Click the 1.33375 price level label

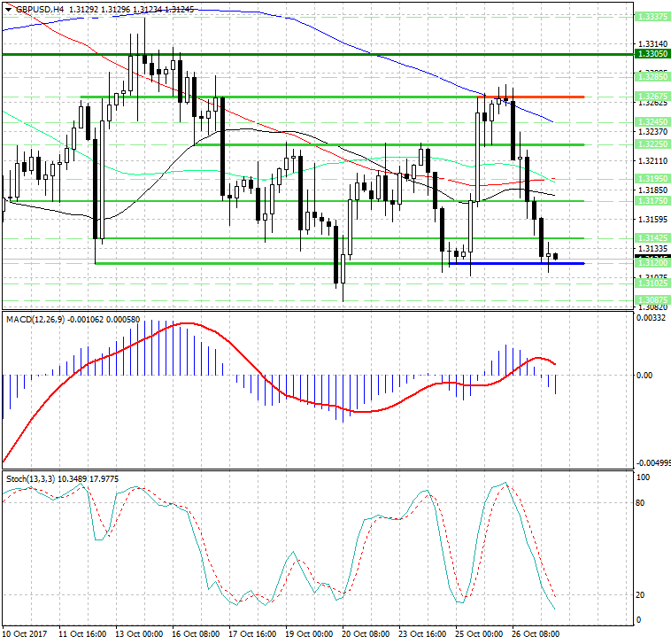[x=652, y=16]
